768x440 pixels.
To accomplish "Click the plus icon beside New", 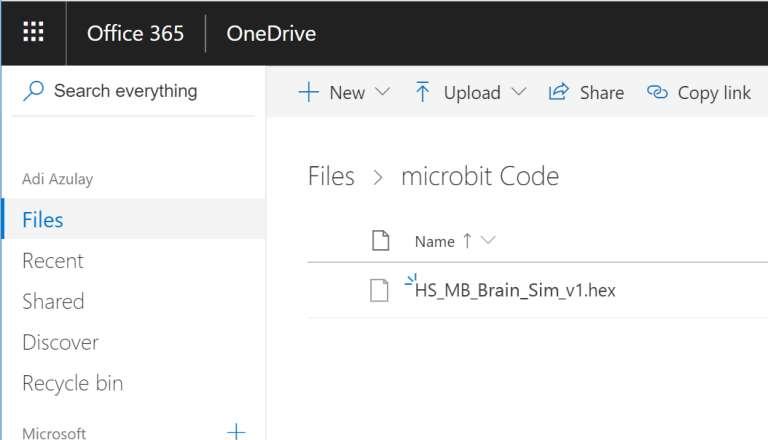I will (x=309, y=92).
